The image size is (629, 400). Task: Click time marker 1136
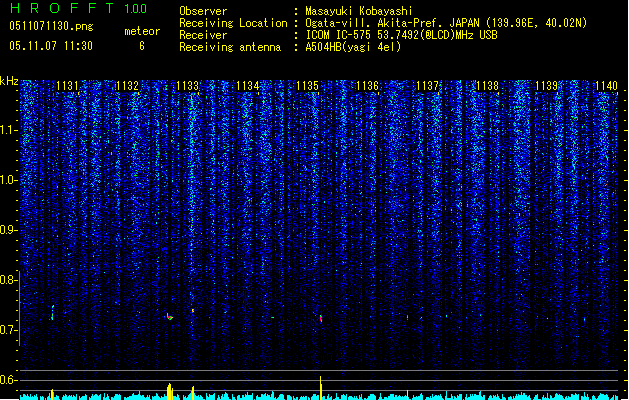pos(367,86)
